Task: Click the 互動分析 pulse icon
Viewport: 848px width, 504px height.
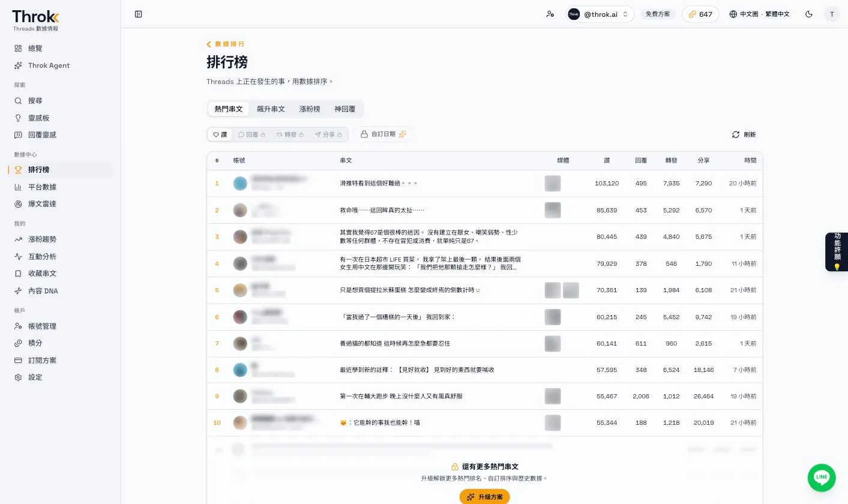Action: [18, 256]
